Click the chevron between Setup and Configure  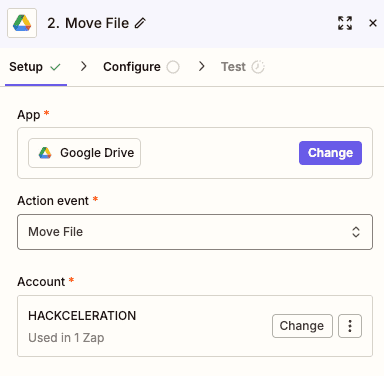[x=84, y=66]
